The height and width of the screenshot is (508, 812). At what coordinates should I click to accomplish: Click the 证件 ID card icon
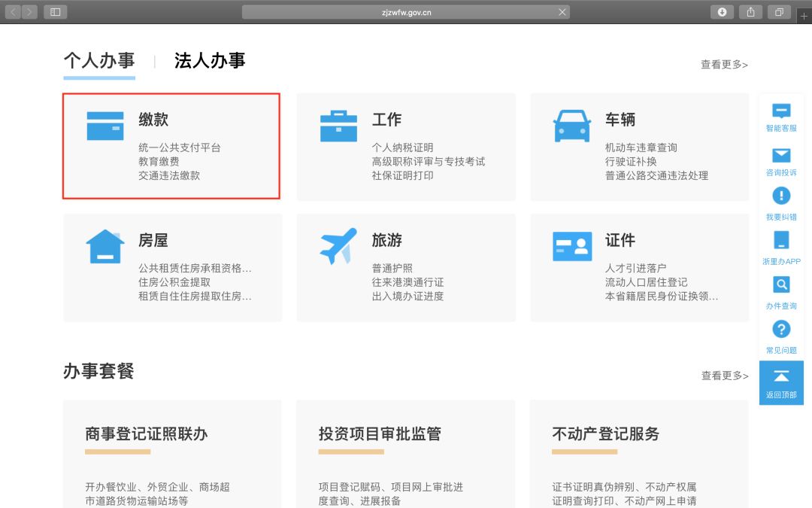571,246
